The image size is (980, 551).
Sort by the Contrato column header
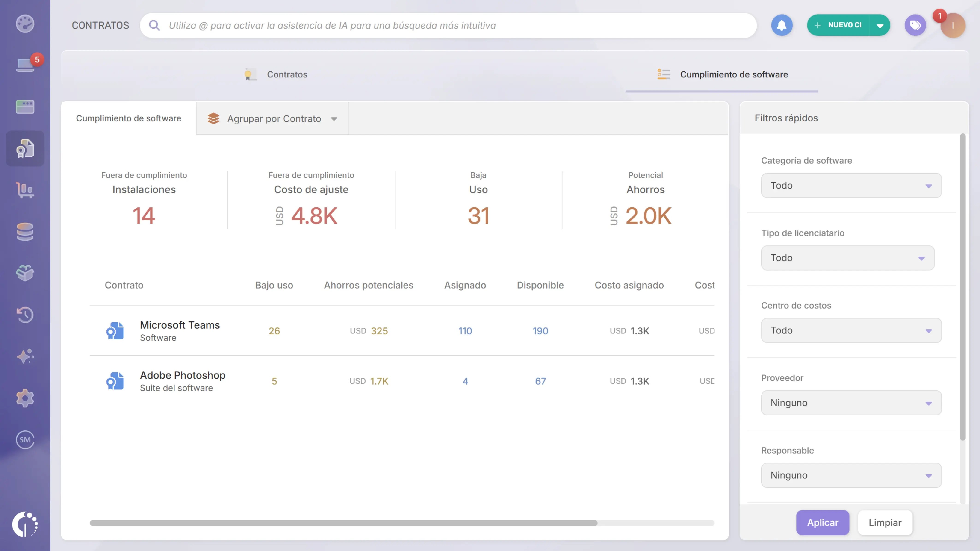pos(124,285)
